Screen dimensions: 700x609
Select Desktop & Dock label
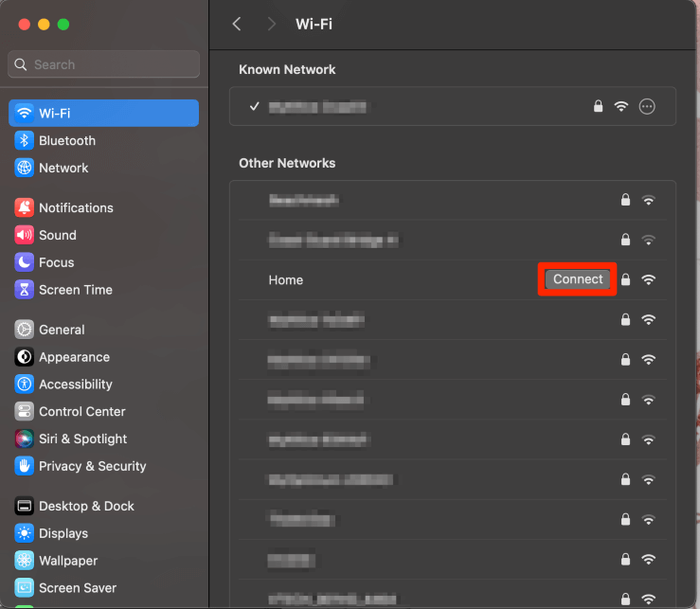click(x=86, y=506)
